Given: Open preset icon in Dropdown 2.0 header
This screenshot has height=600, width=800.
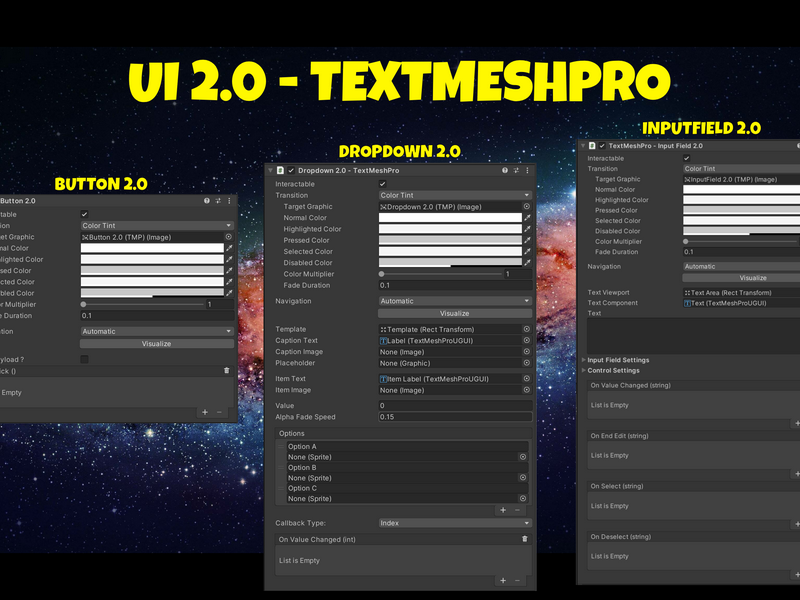Looking at the screenshot, I should coord(516,170).
